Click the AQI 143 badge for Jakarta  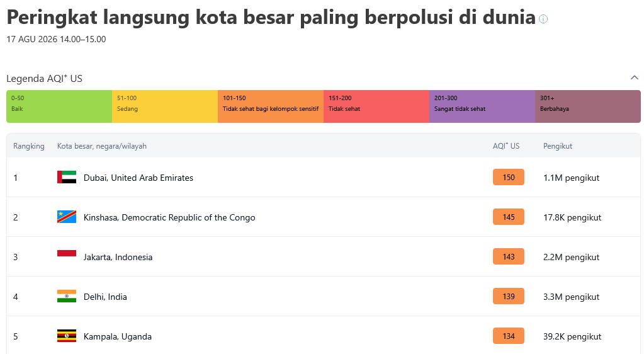point(509,256)
